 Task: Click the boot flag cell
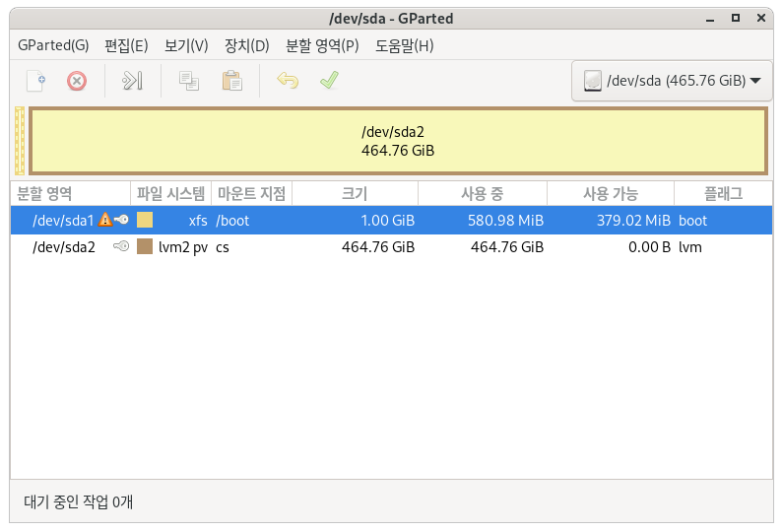(x=692, y=221)
